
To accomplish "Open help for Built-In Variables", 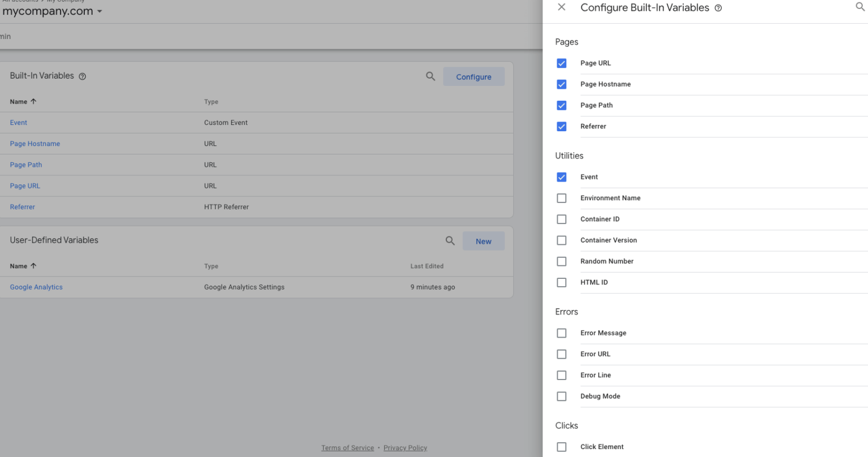I will click(x=83, y=75).
